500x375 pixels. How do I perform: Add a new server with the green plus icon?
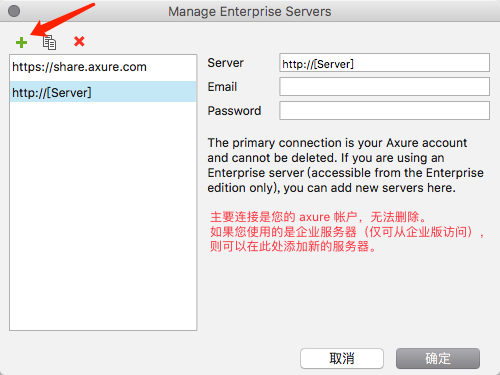(21, 42)
